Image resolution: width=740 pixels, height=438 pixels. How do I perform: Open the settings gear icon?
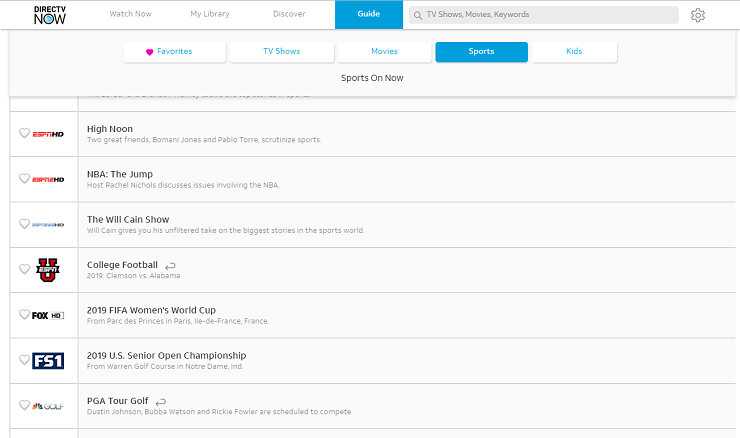698,15
